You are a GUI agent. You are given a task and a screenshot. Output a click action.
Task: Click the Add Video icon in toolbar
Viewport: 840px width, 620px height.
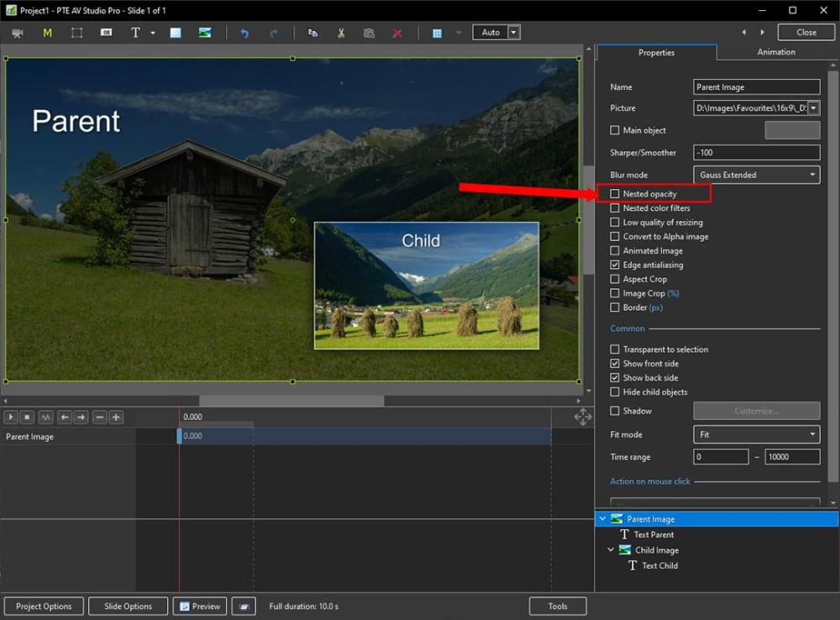18,33
